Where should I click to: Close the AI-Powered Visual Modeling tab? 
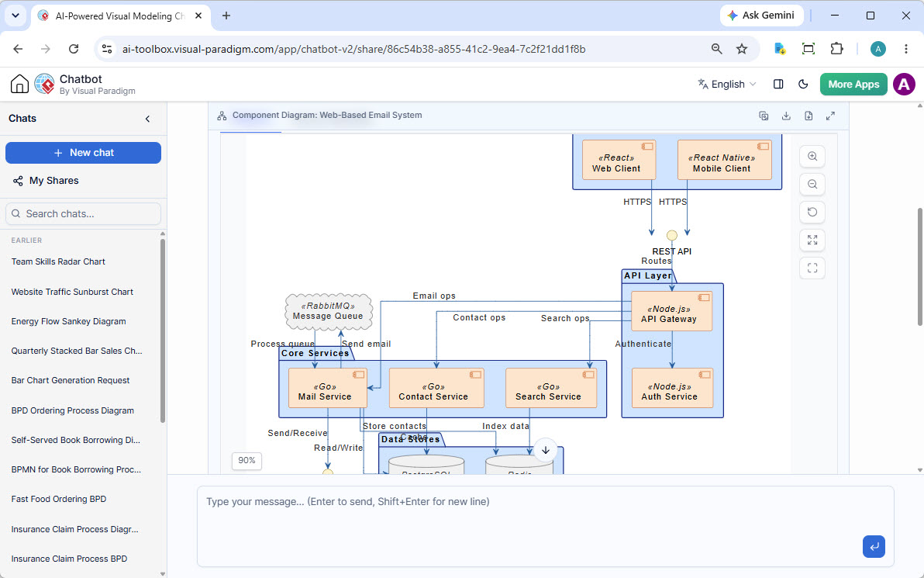(198, 16)
